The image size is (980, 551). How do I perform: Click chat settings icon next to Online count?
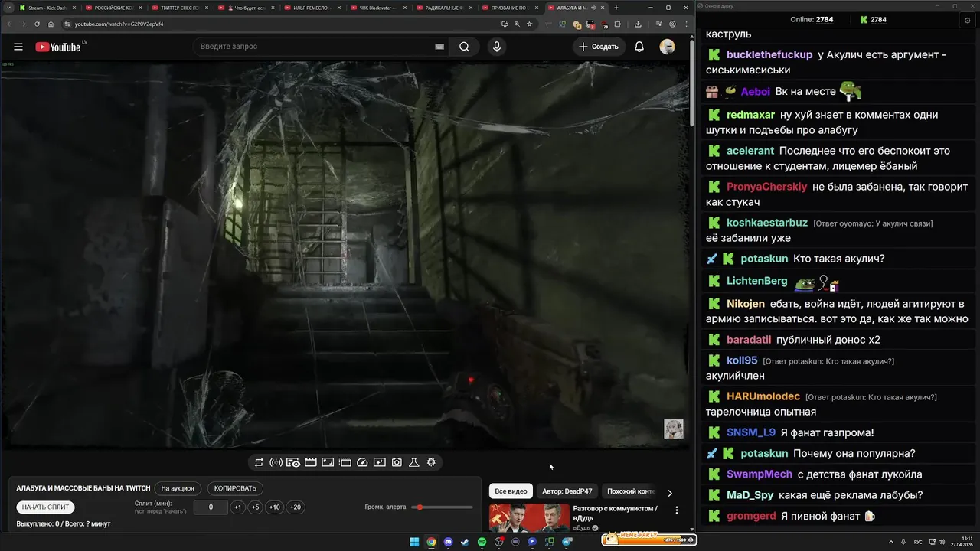(x=967, y=20)
